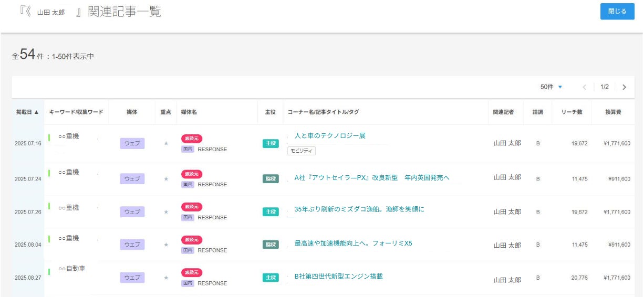This screenshot has height=297, width=644.
Task: Sort by 掲載日 column header
Action: 27,112
